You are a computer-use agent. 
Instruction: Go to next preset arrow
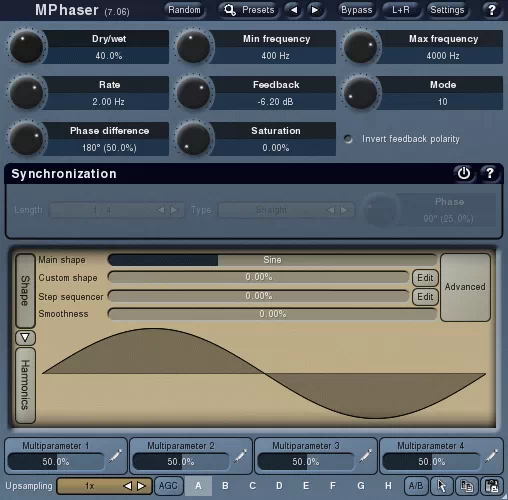pos(315,10)
